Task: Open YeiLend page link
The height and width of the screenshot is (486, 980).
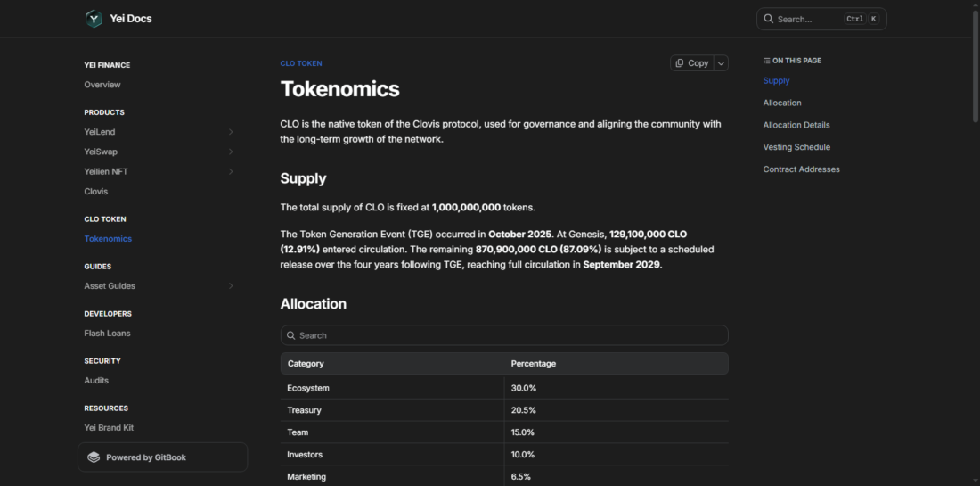Action: (100, 132)
